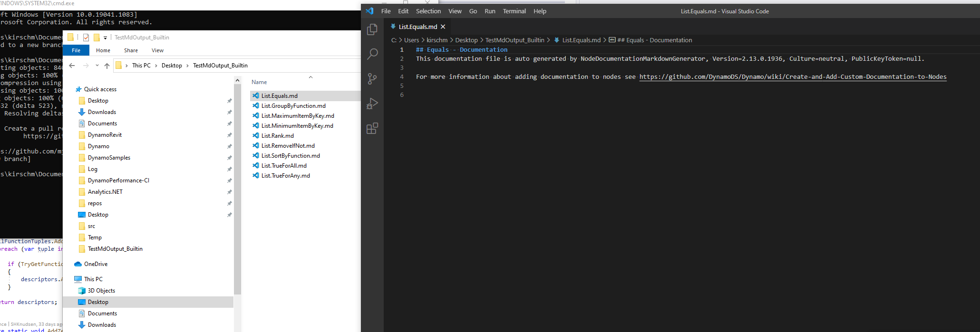The height and width of the screenshot is (332, 980).
Task: Go up one folder level in File Explorer
Action: click(x=107, y=66)
